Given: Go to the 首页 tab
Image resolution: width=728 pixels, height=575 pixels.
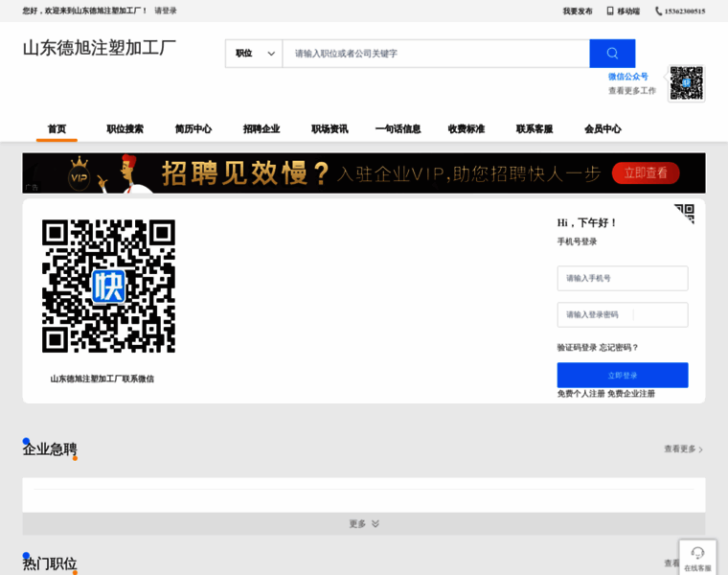Looking at the screenshot, I should point(57,128).
